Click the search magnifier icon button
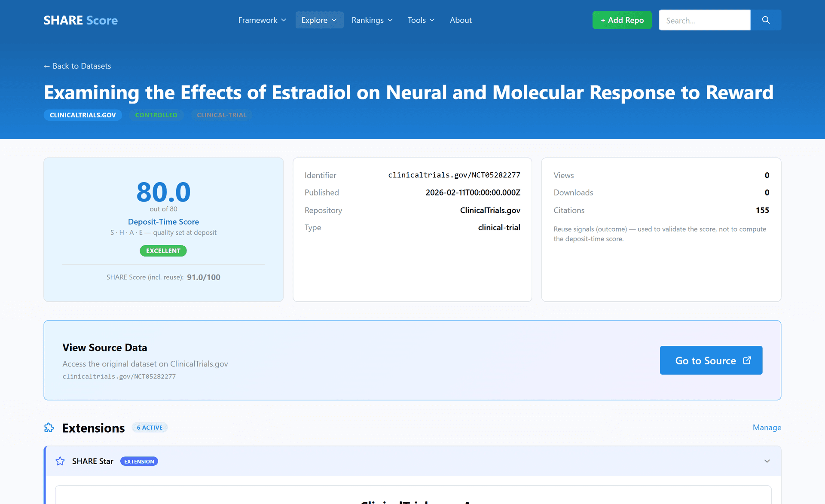The width and height of the screenshot is (825, 504). click(766, 20)
